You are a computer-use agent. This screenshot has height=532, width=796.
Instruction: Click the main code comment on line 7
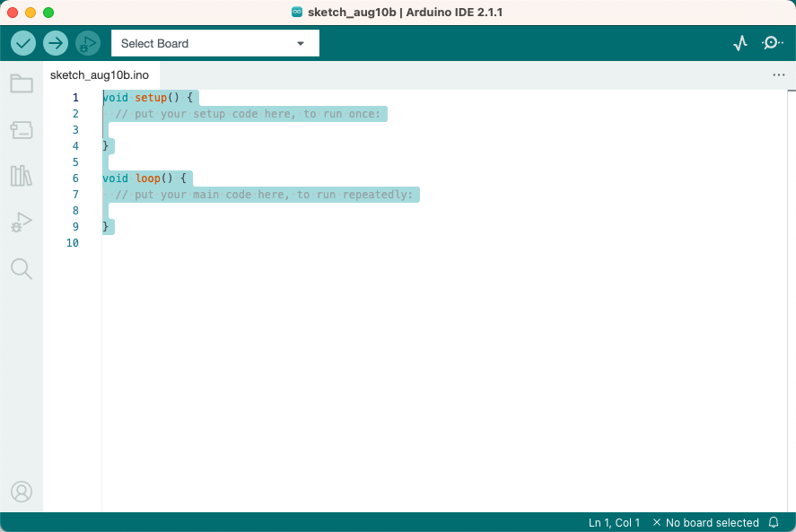point(264,195)
